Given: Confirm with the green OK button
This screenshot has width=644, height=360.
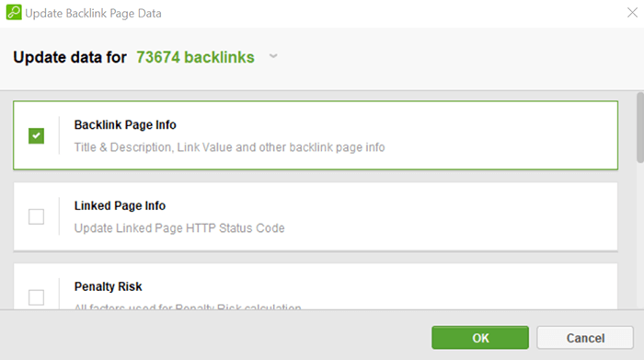Looking at the screenshot, I should pyautogui.click(x=480, y=338).
